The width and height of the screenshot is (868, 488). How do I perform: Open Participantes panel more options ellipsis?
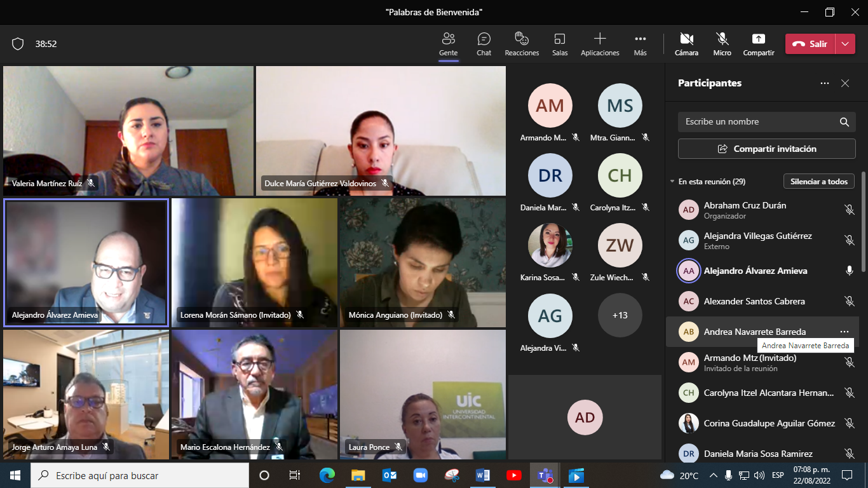[825, 83]
